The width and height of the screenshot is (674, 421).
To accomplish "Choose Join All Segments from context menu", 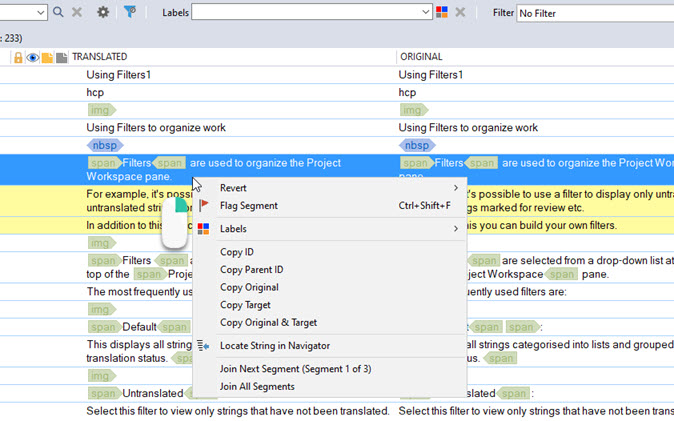I will 257,386.
